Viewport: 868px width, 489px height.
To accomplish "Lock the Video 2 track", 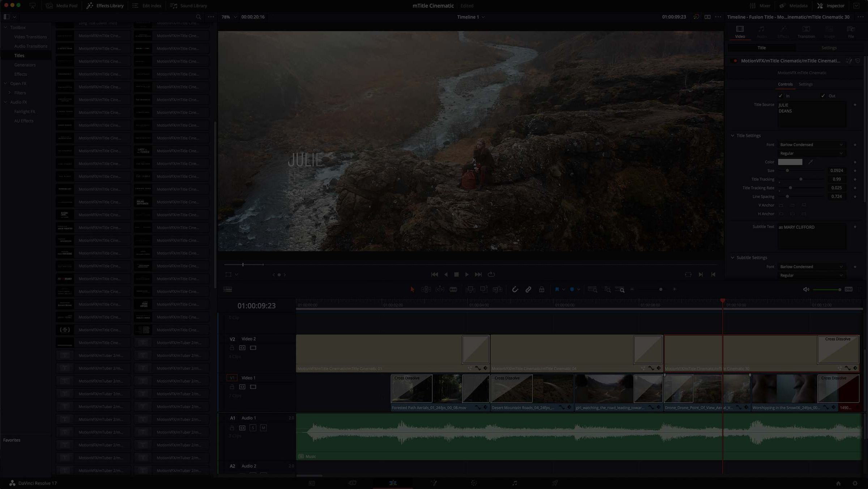I will coord(232,347).
